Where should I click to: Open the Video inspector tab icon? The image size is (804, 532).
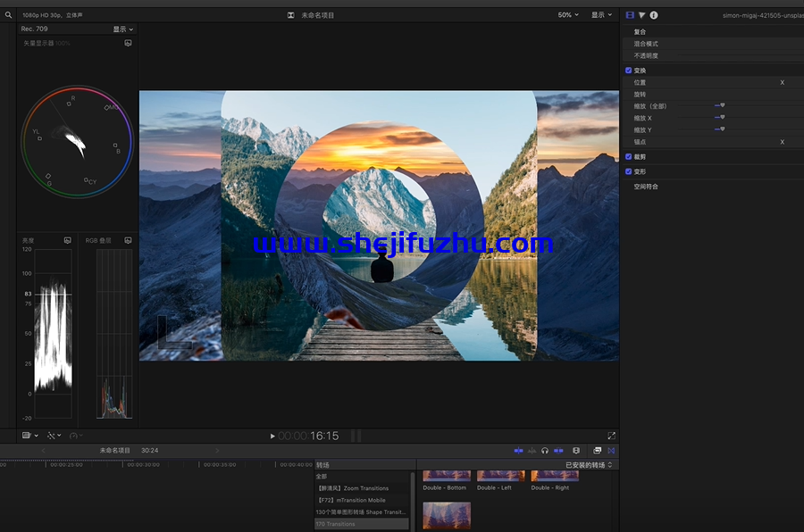point(630,15)
